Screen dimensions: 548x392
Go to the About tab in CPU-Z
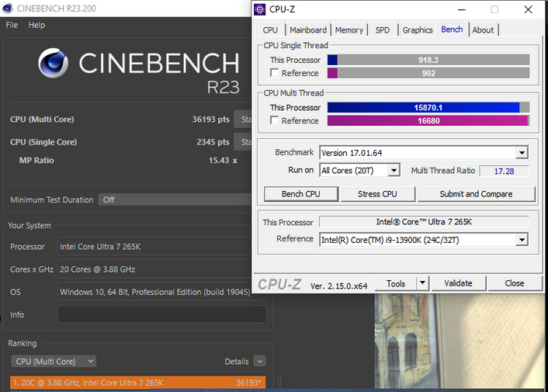click(x=483, y=30)
